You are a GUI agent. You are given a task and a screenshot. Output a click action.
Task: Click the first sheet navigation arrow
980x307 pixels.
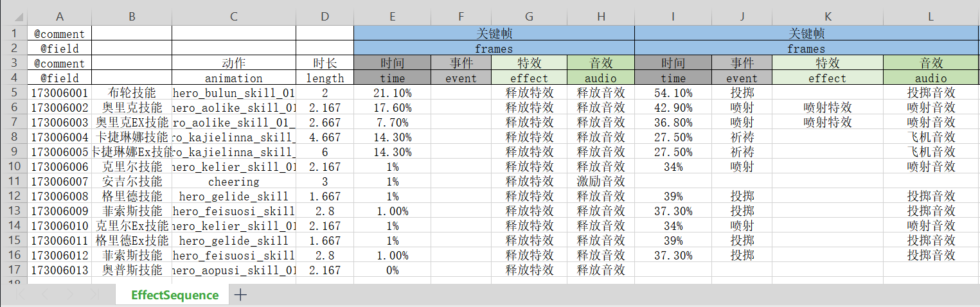click(x=21, y=295)
